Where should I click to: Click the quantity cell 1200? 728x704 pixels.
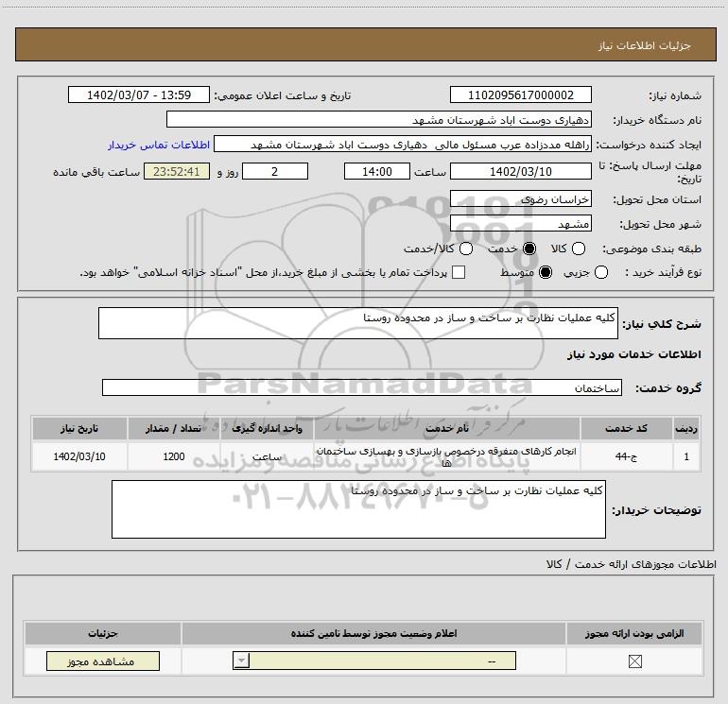coord(174,456)
